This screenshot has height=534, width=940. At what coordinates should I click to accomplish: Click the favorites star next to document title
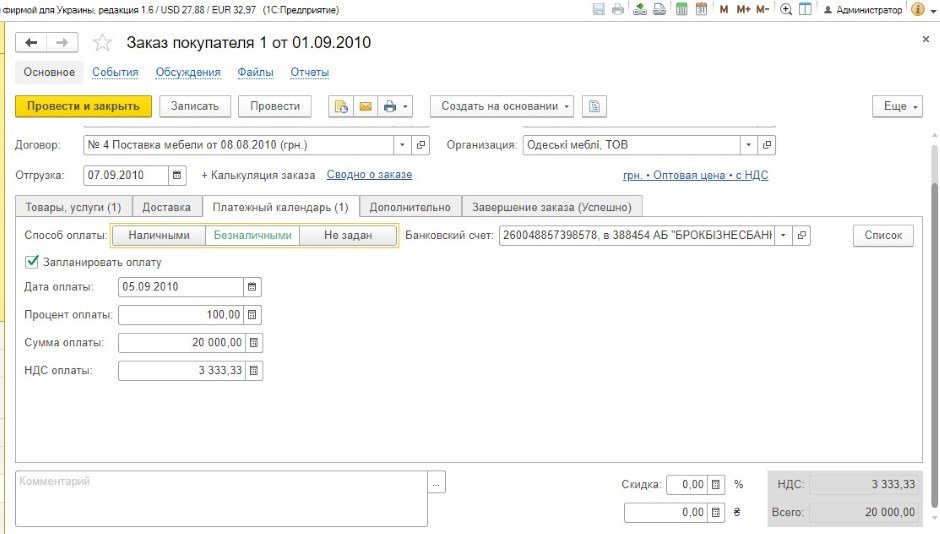101,43
